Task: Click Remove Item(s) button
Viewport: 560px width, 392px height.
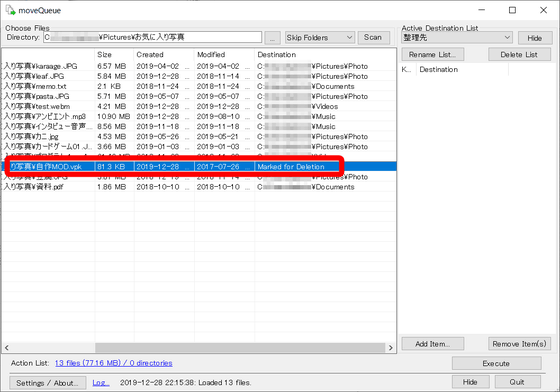Action: click(x=519, y=344)
